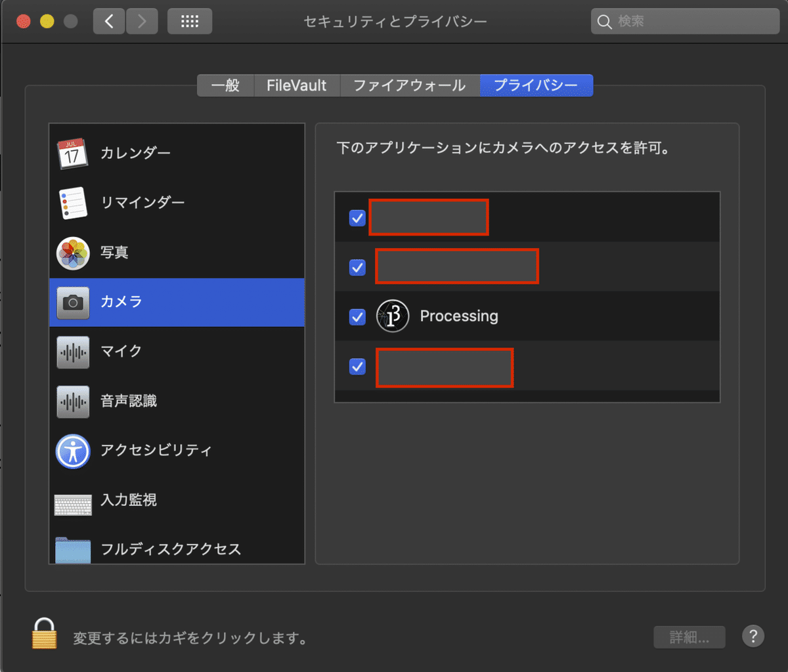Select the Accessibility figure icon
Image resolution: width=788 pixels, height=672 pixels.
click(72, 451)
